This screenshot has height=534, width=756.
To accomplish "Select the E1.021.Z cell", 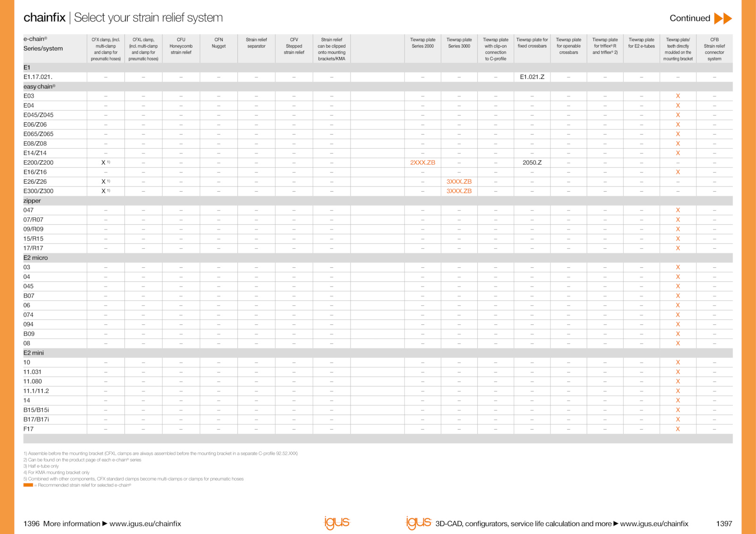I will click(532, 76).
